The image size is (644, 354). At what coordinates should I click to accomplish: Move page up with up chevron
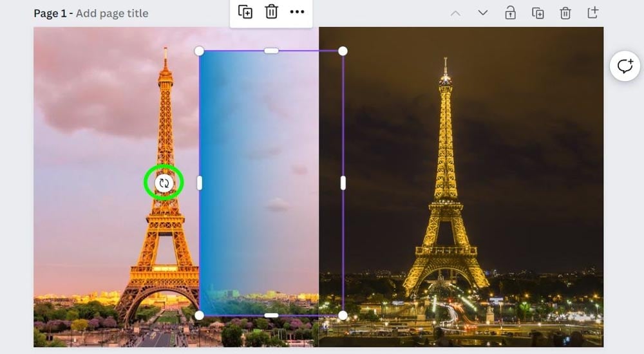[x=455, y=13]
